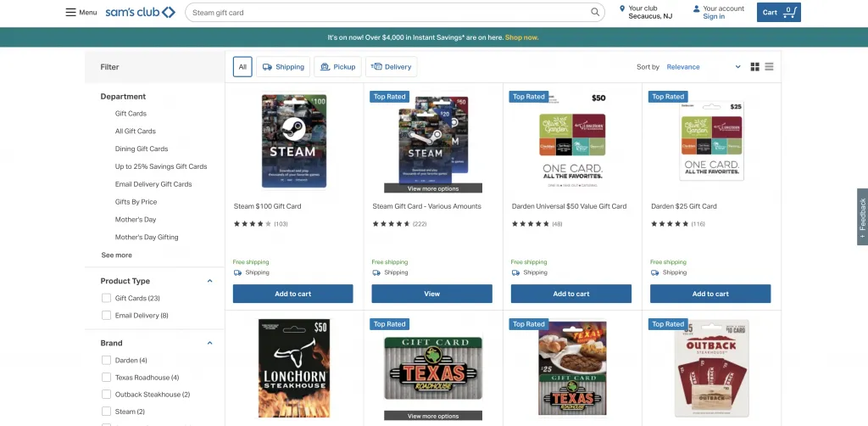The width and height of the screenshot is (868, 426).
Task: Open the Darden $25 Gift Card title
Action: (x=684, y=206)
